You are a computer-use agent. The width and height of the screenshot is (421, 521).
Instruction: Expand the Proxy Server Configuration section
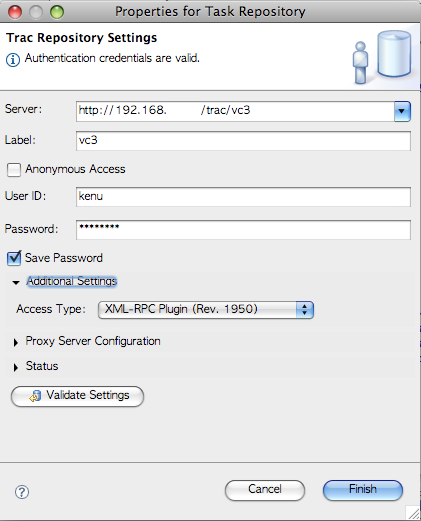pos(16,342)
